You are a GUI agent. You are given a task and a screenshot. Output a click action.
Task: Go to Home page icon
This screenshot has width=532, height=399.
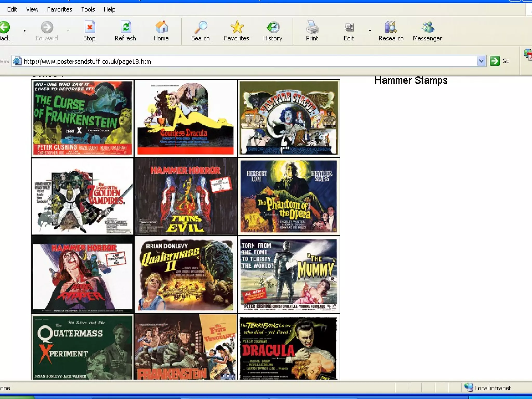tap(161, 28)
